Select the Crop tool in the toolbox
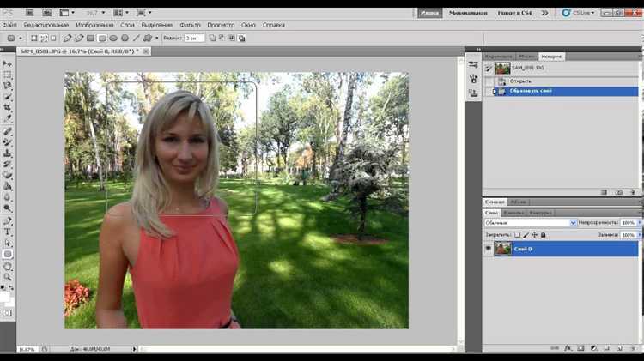The height and width of the screenshot is (361, 644). point(8,108)
